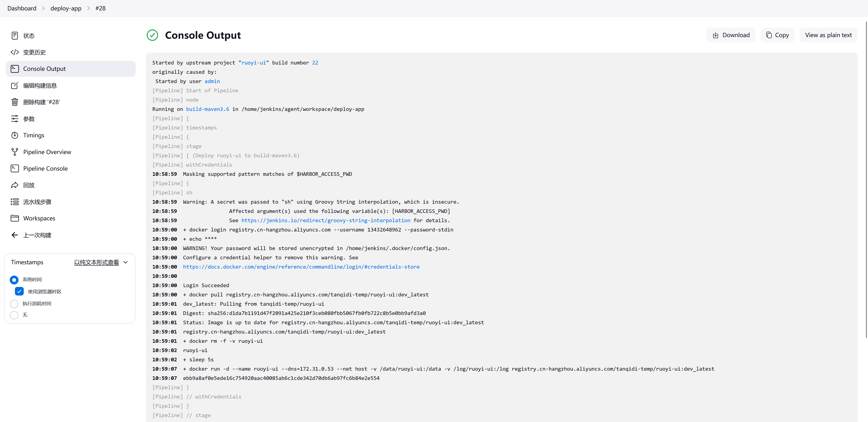Click the 参数 (parameters) icon

pos(14,119)
